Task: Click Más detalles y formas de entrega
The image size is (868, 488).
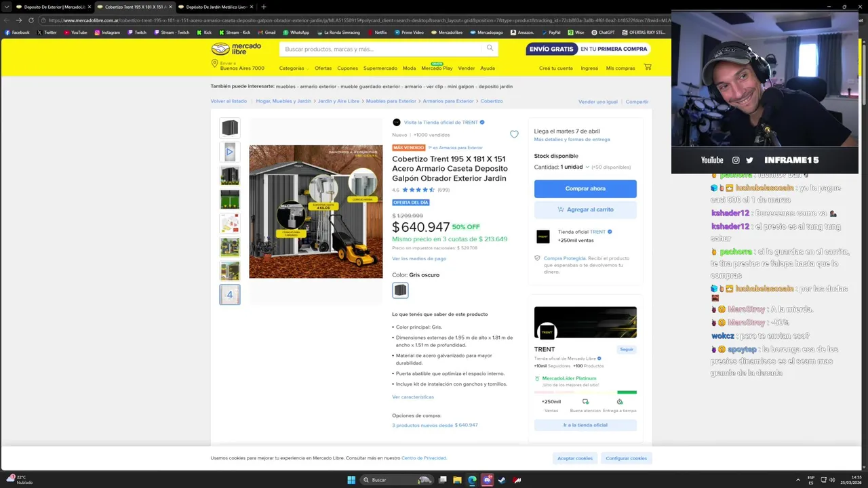Action: 572,139
